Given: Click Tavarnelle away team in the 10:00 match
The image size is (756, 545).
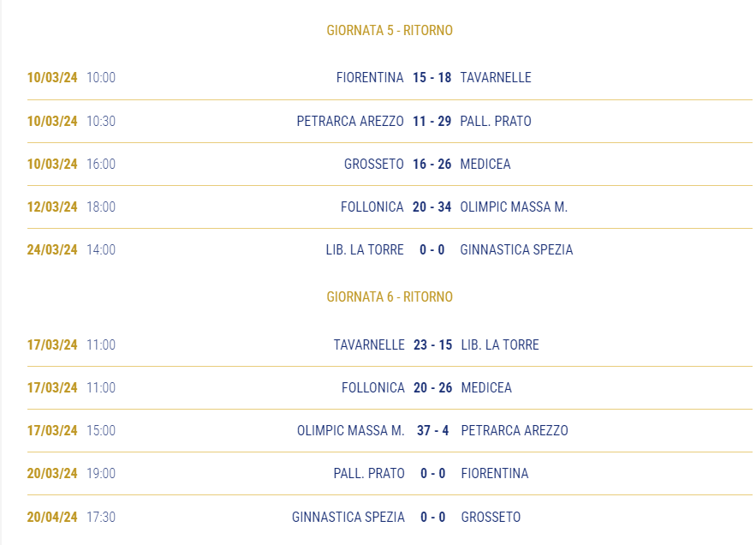Looking at the screenshot, I should point(496,77).
